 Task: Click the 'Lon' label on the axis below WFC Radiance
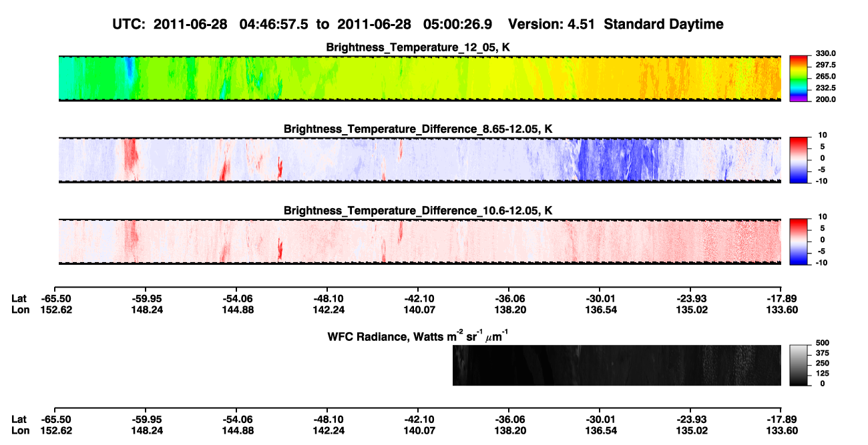[20, 430]
